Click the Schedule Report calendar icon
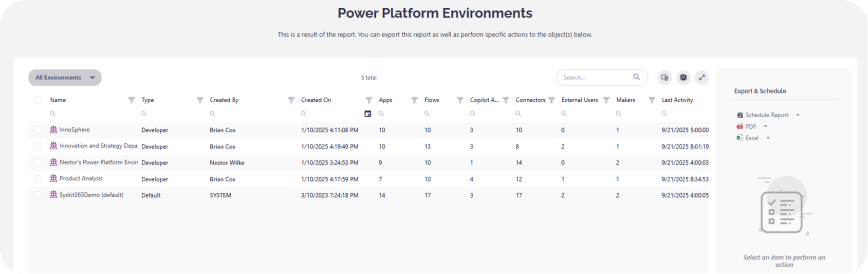This screenshot has height=274, width=868. (x=740, y=115)
